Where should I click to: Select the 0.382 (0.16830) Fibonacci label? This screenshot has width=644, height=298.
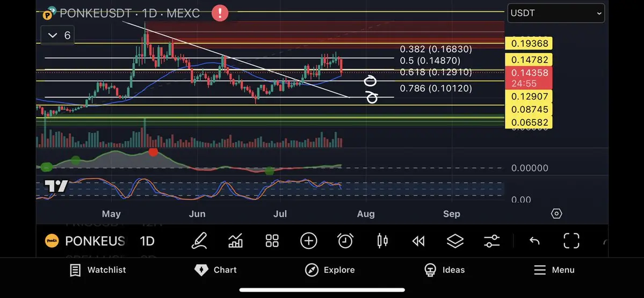pyautogui.click(x=436, y=49)
